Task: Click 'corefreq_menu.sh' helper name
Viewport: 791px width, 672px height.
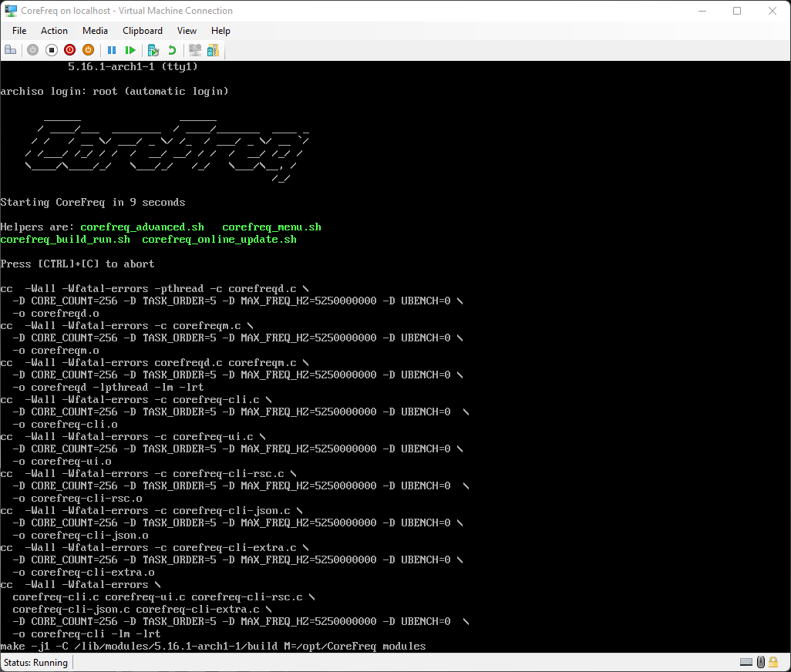Action: (x=271, y=227)
